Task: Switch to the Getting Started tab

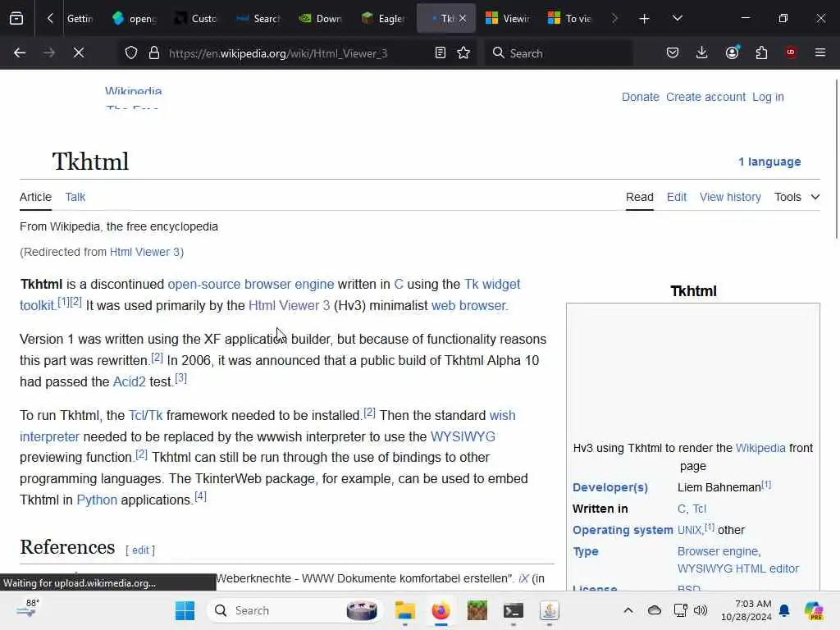Action: pos(80,19)
